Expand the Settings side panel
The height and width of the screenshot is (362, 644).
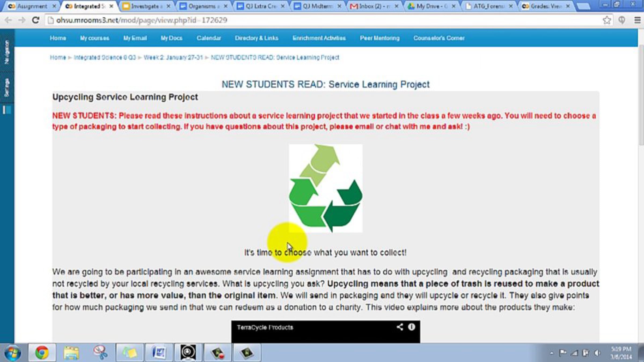(7, 87)
